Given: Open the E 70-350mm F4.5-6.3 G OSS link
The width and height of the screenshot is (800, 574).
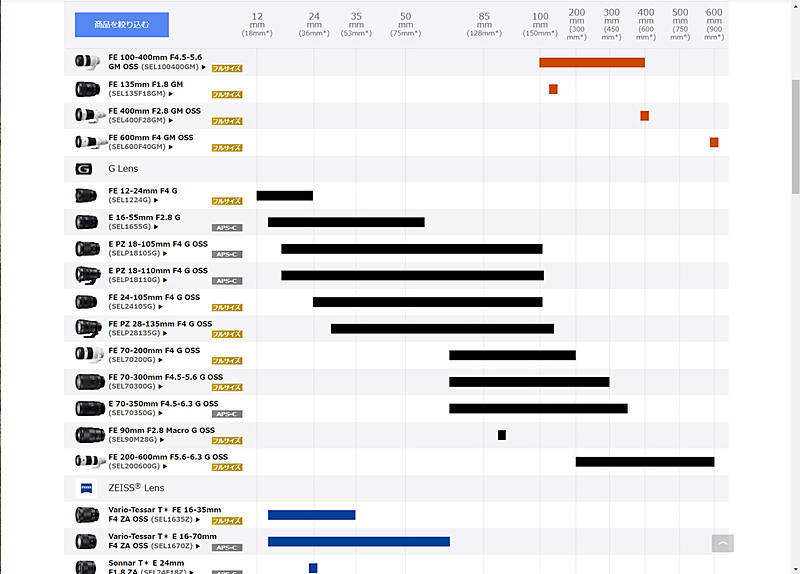Looking at the screenshot, I should pos(163,408).
